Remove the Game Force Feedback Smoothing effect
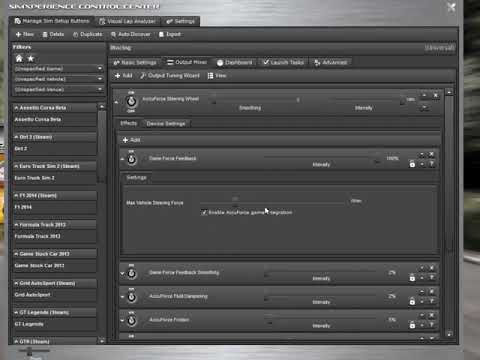 tap(431, 268)
